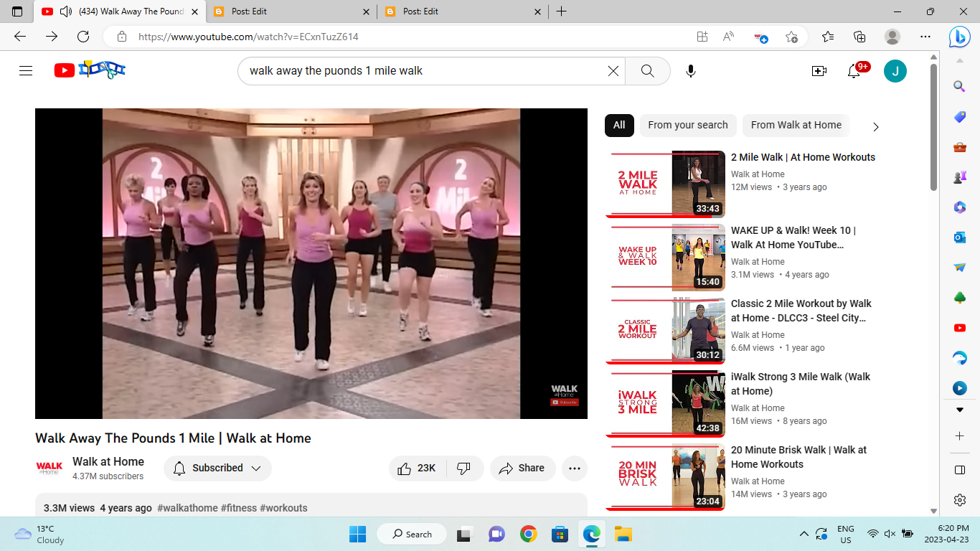Switch to the first Post: Edit tab

click(x=291, y=11)
